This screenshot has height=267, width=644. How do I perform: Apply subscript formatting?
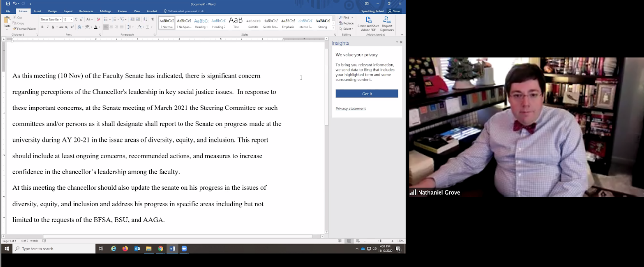pos(67,27)
